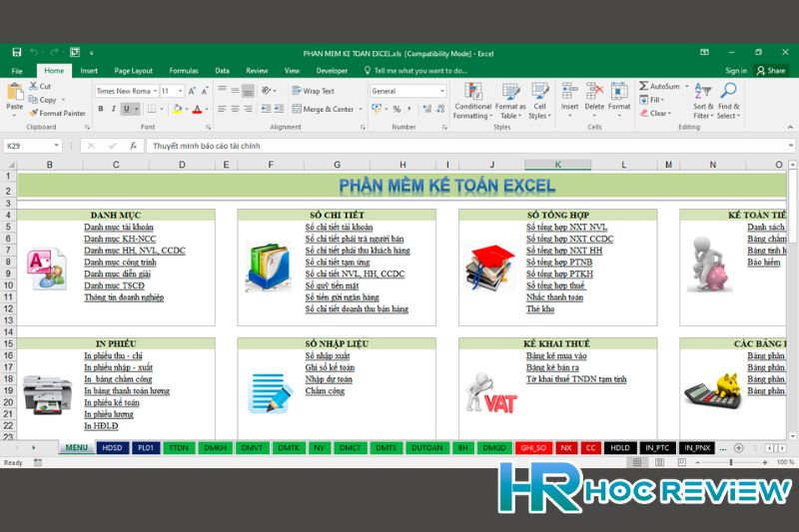
Task: Click the Paste clipboard icon
Action: tap(15, 93)
